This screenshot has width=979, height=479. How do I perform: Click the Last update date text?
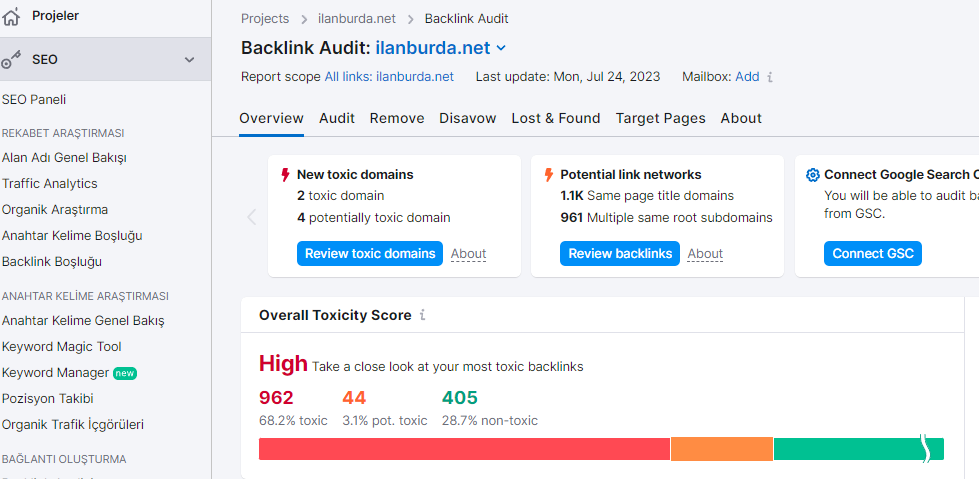(568, 77)
